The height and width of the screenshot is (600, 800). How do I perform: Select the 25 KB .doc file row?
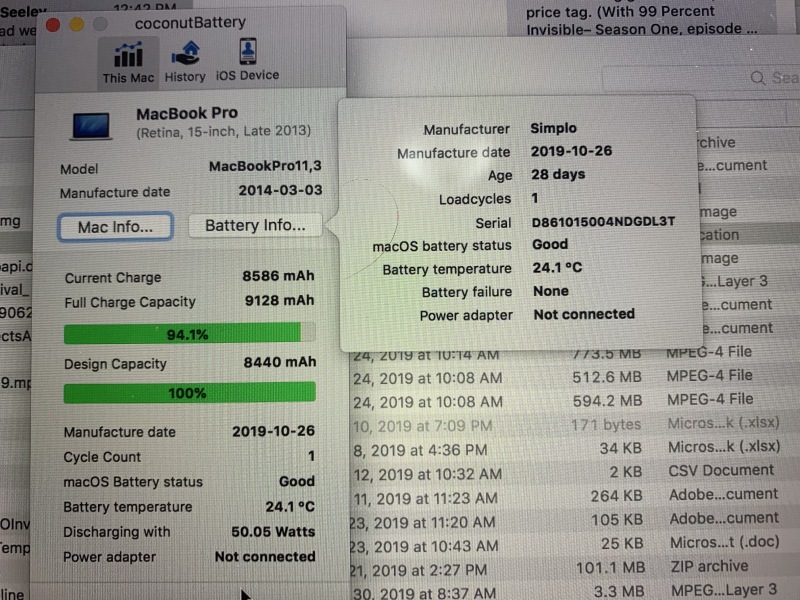coord(574,544)
